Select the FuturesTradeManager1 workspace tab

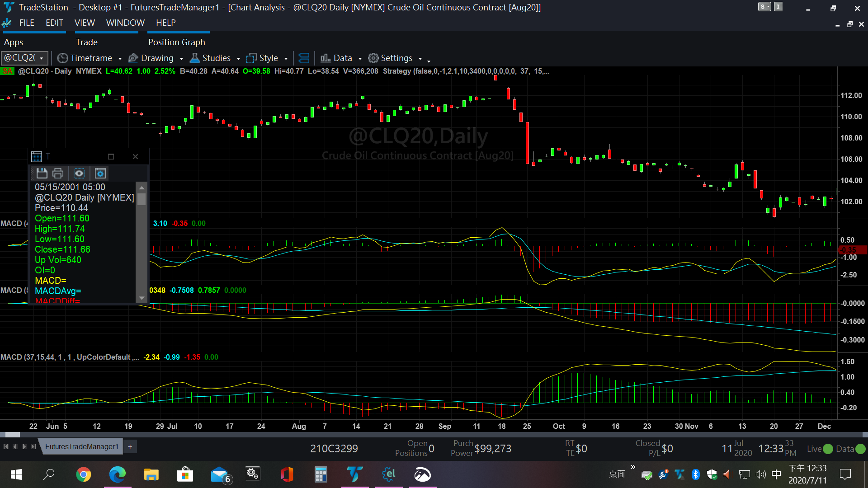pos(81,446)
